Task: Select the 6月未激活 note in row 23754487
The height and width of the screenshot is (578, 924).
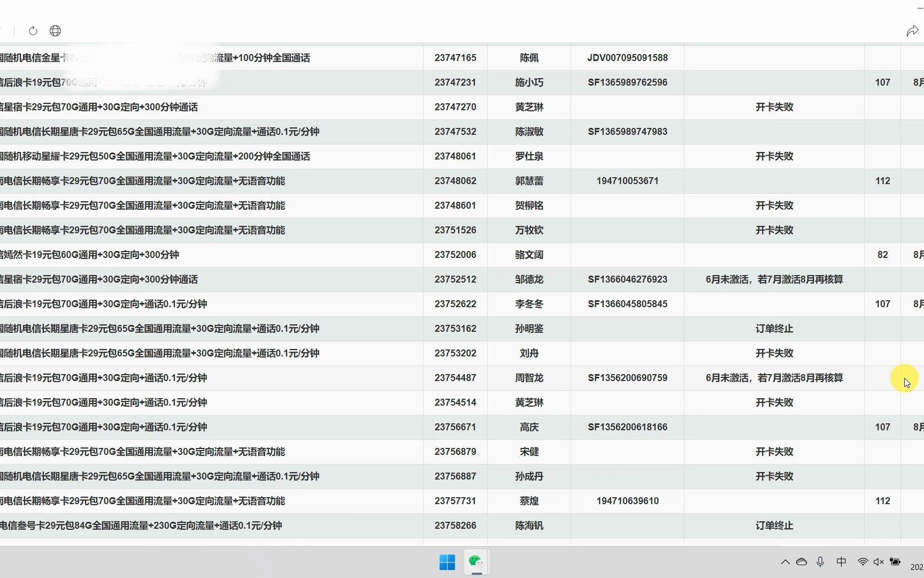Action: 774,378
